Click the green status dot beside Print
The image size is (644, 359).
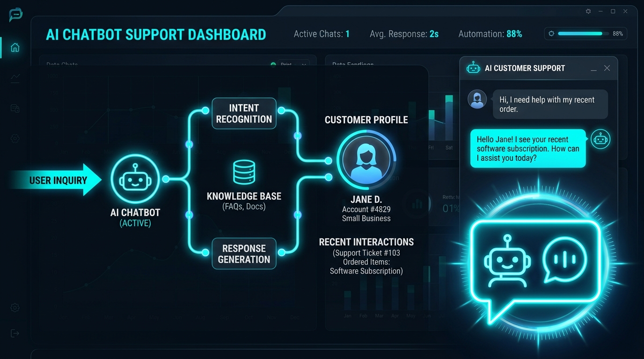point(273,65)
